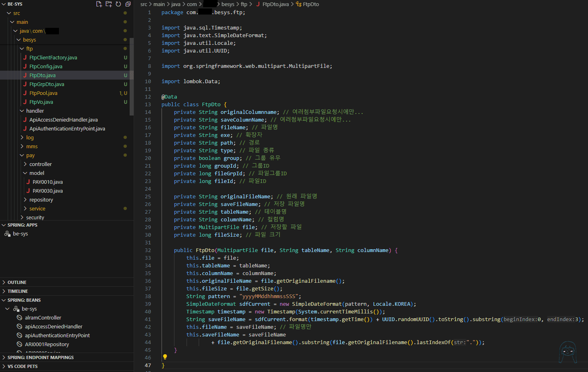Expand the log folder
This screenshot has width=588, height=372.
[22, 138]
